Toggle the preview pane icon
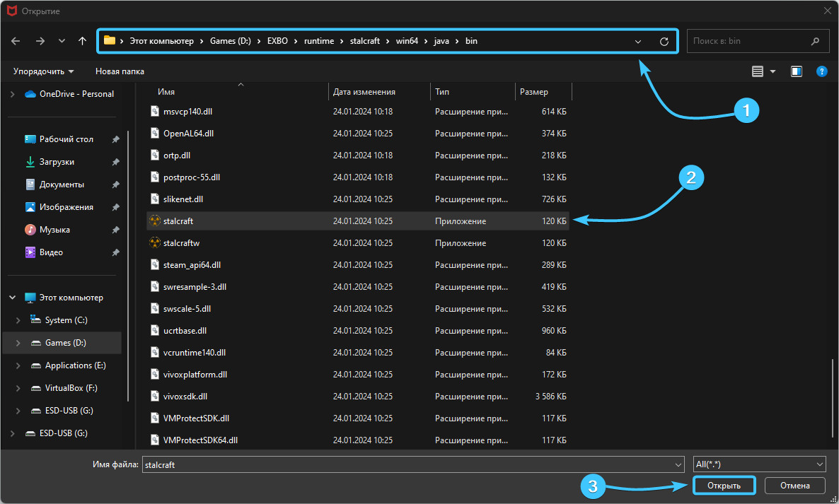Screen dimensions: 839x504 click(797, 71)
